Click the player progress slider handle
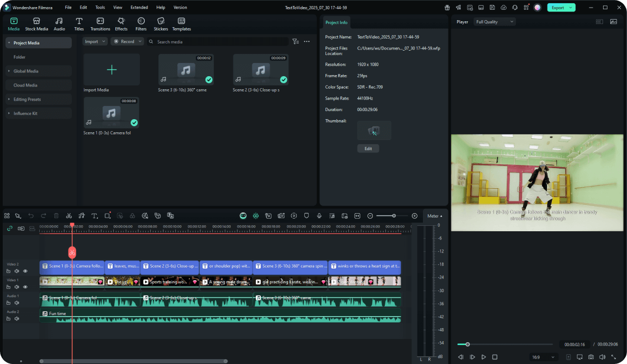Screen dimensions: 627x364 pos(468,344)
